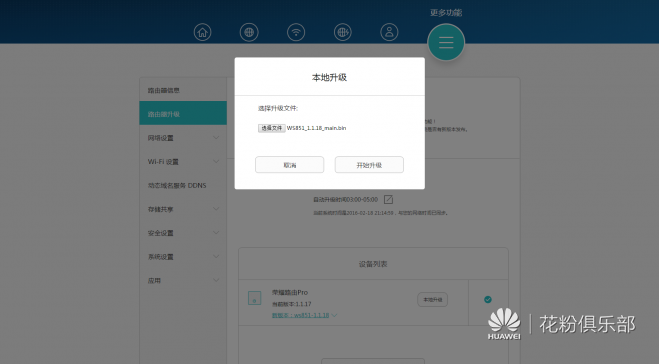Open the Wi-Fi icon in top navigation

(296, 32)
